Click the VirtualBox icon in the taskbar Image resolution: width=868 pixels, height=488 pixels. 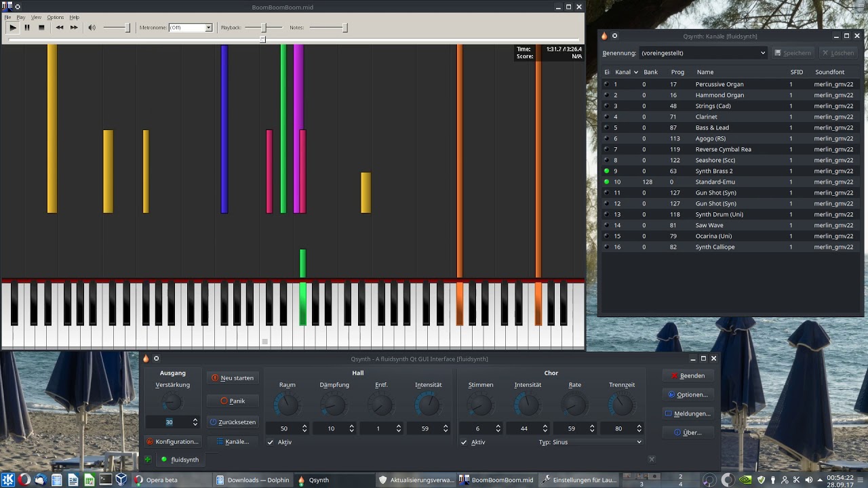[121, 480]
